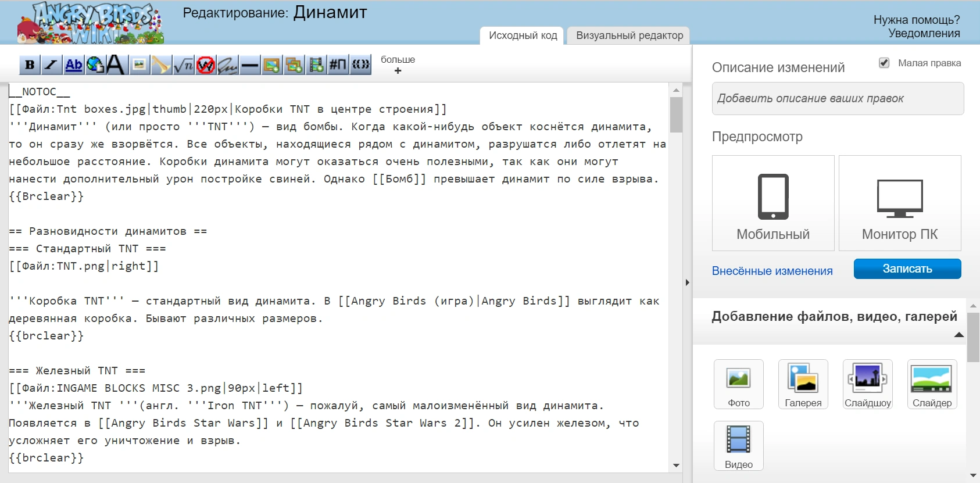
Task: Add a 'Видео' from the media panel
Action: coord(739,446)
